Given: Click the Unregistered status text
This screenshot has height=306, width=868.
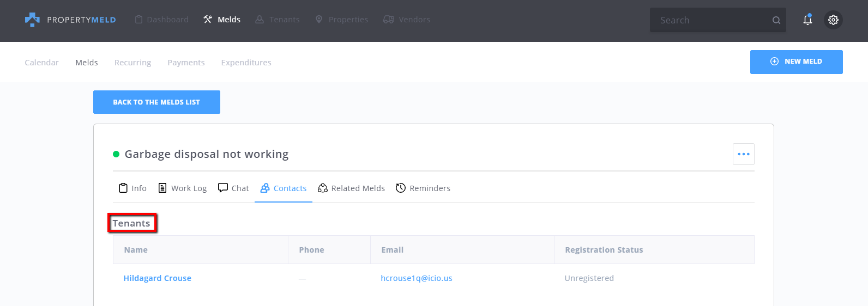Looking at the screenshot, I should 589,278.
